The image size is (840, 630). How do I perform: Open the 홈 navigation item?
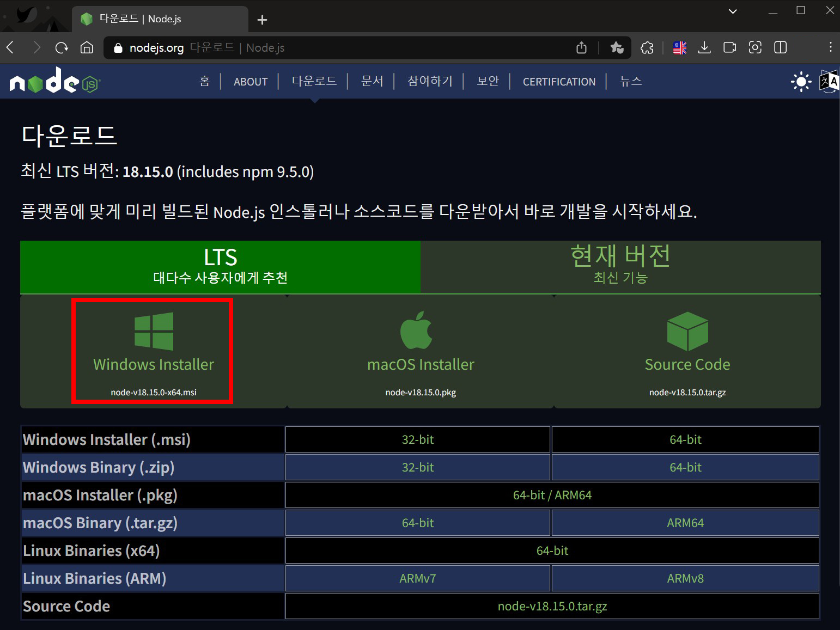click(x=204, y=81)
